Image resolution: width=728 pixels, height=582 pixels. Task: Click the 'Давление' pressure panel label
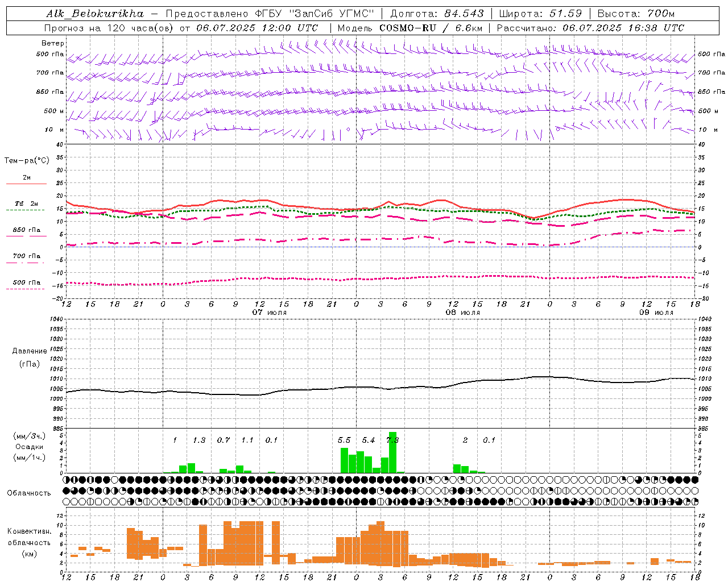(30, 351)
